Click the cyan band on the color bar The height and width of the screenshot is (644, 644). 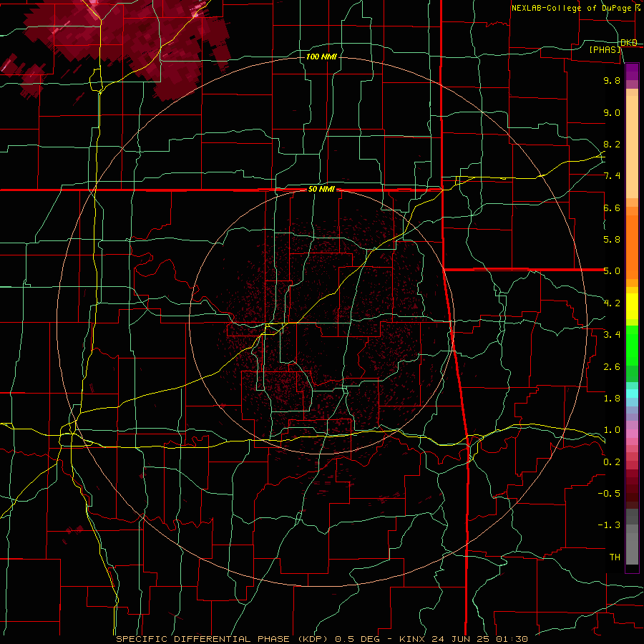tap(632, 394)
